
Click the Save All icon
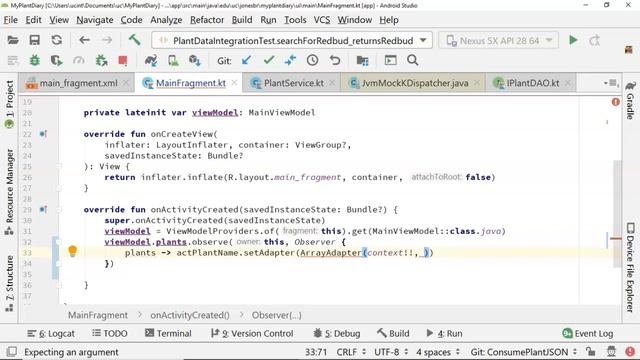pos(35,40)
